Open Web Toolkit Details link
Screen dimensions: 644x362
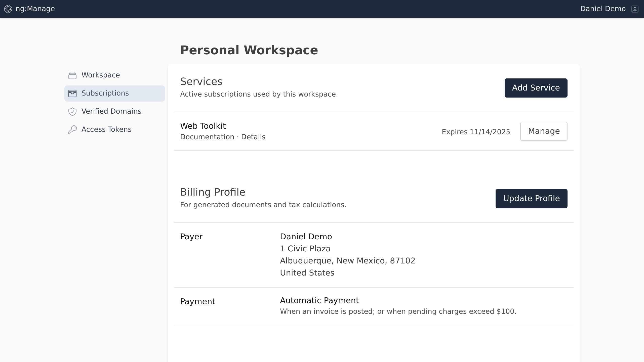click(253, 137)
